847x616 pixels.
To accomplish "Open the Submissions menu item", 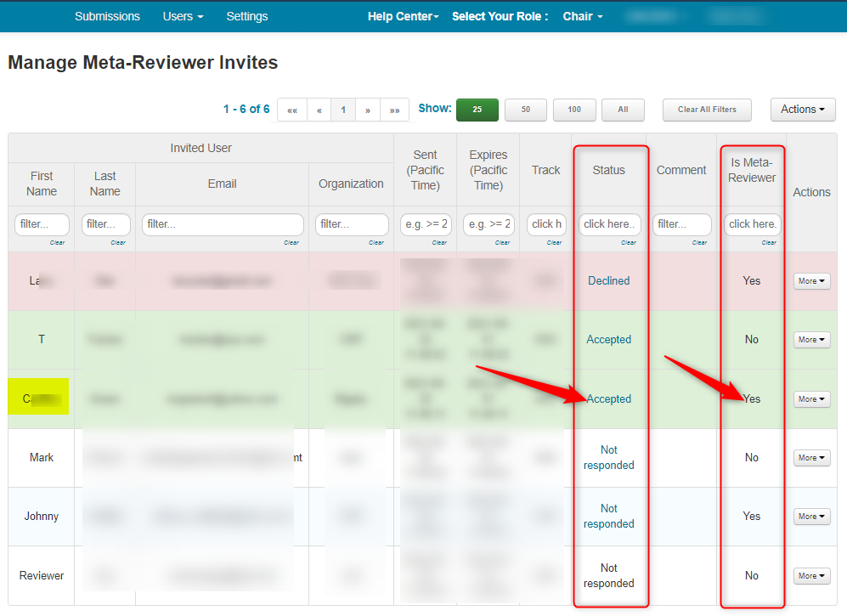I will (107, 16).
